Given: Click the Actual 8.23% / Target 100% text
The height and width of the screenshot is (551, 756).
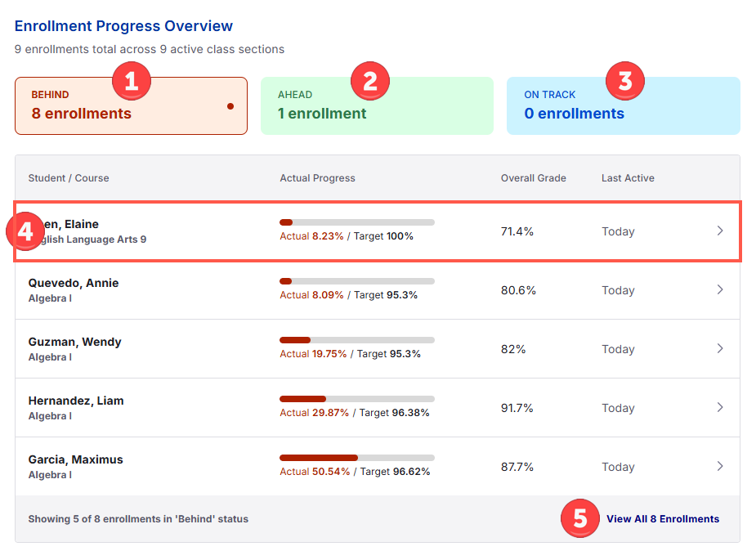Looking at the screenshot, I should click(x=347, y=236).
